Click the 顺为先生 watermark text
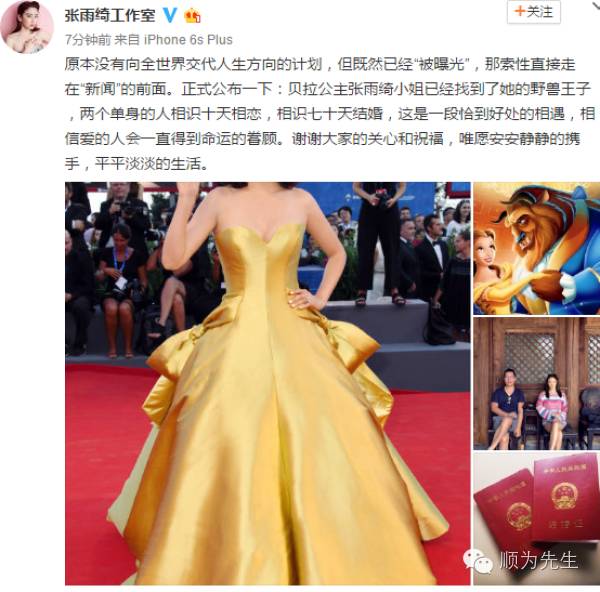The height and width of the screenshot is (592, 600). tap(538, 561)
